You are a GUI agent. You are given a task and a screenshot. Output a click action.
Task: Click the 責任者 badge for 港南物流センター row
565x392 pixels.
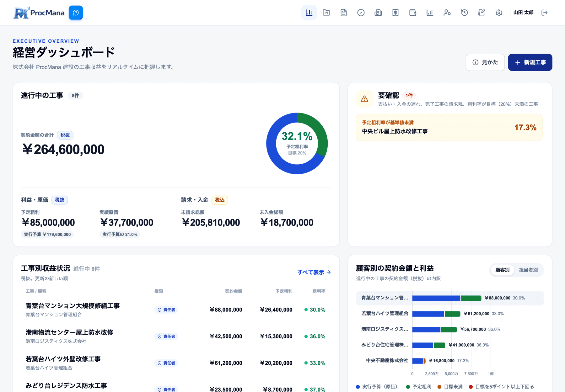(x=166, y=336)
